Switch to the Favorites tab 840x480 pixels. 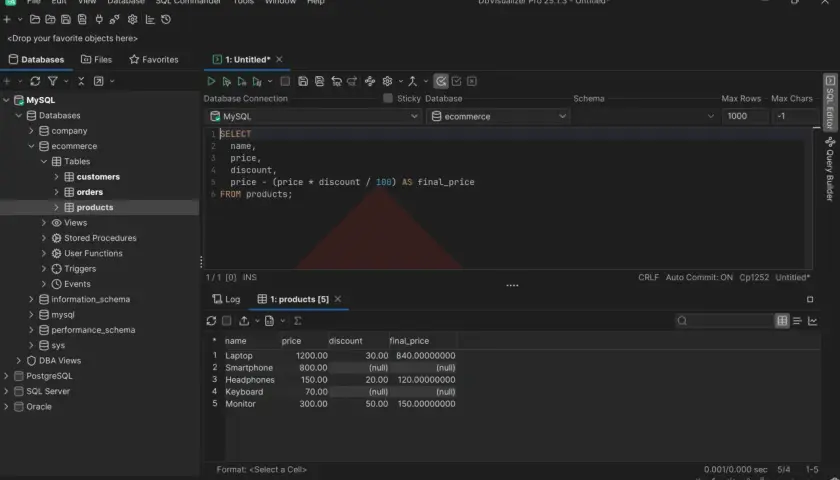pos(154,59)
